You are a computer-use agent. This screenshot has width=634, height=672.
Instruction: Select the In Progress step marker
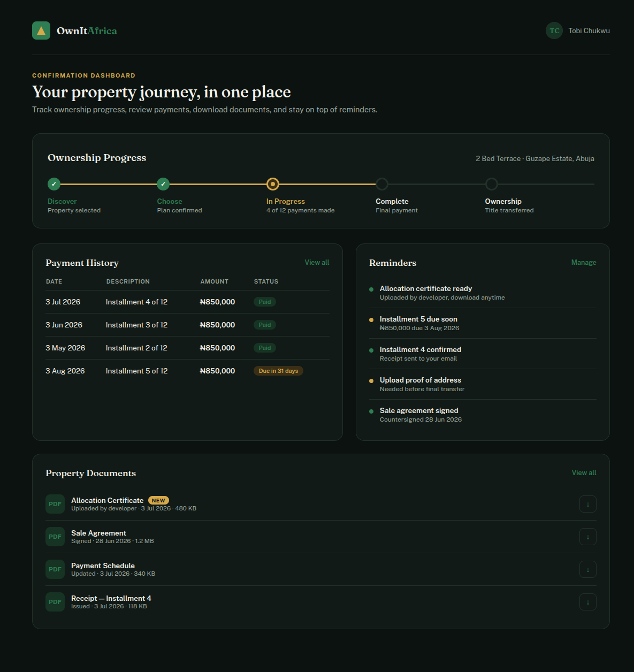[273, 184]
